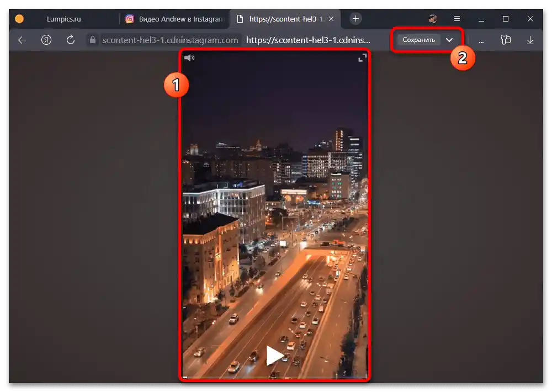Image resolution: width=552 pixels, height=392 pixels.
Task: Open the Lumpics.ru tab
Action: pos(63,19)
